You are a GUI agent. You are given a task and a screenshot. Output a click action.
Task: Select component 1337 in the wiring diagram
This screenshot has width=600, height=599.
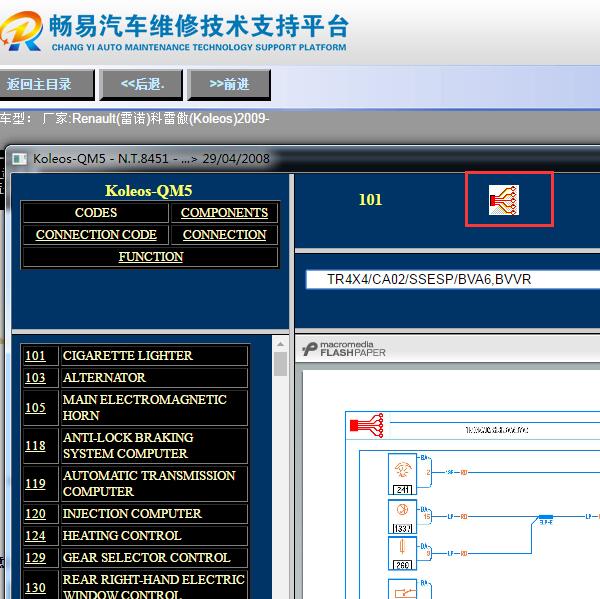[402, 516]
